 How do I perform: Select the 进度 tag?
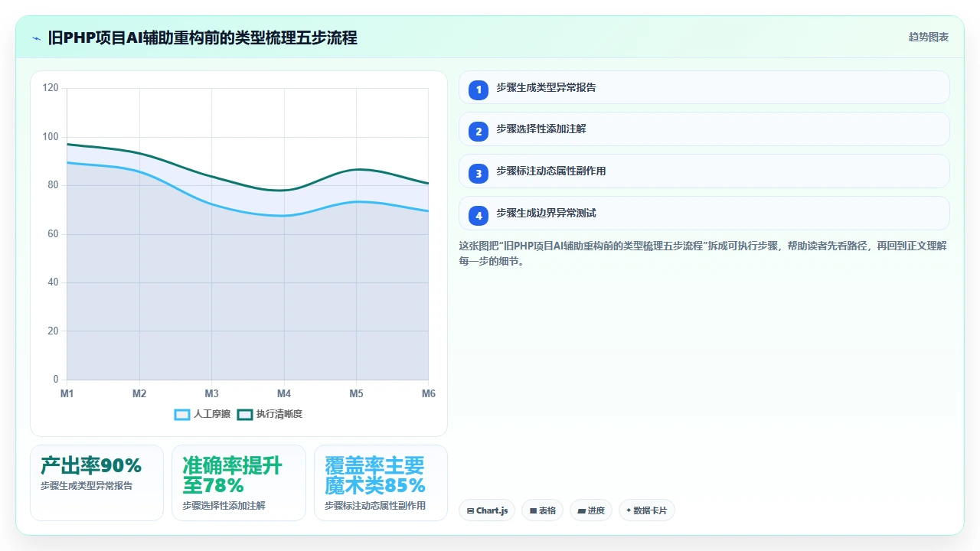[591, 510]
